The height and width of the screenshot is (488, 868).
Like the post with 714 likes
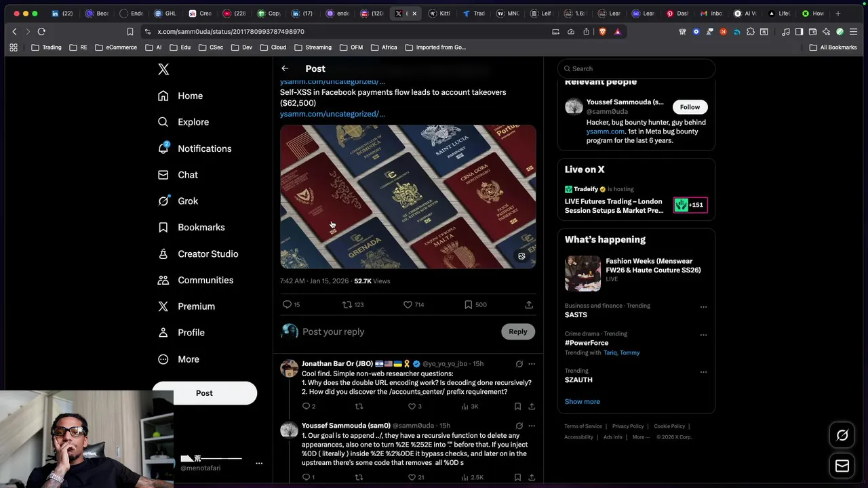click(x=414, y=304)
